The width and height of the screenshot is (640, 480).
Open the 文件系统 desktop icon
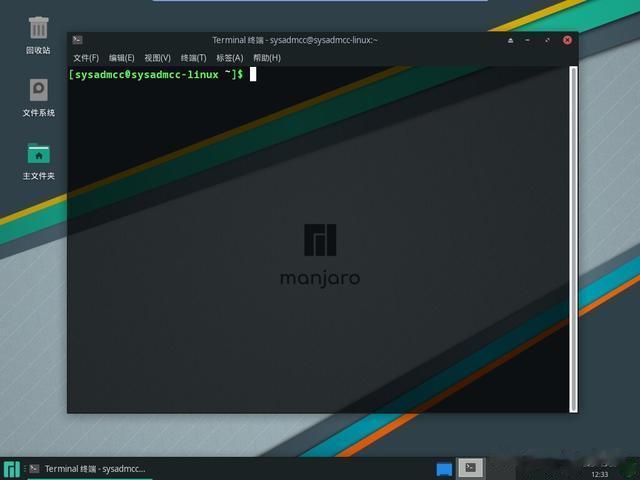(38, 98)
